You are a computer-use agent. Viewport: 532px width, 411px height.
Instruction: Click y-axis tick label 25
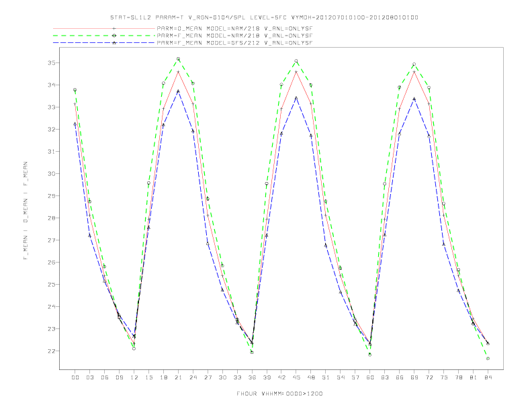(52, 285)
